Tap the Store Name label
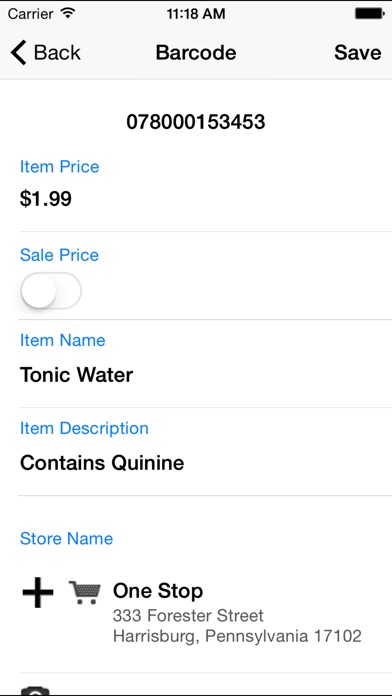The width and height of the screenshot is (392, 696). click(x=67, y=538)
